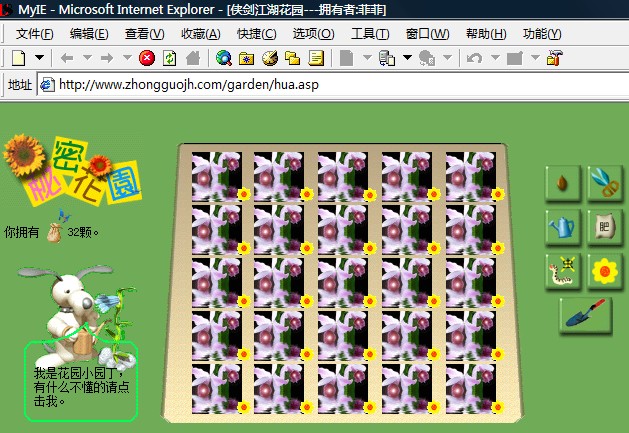Open the Favorites folder icon
Image resolution: width=629 pixels, height=433 pixels.
246,59
